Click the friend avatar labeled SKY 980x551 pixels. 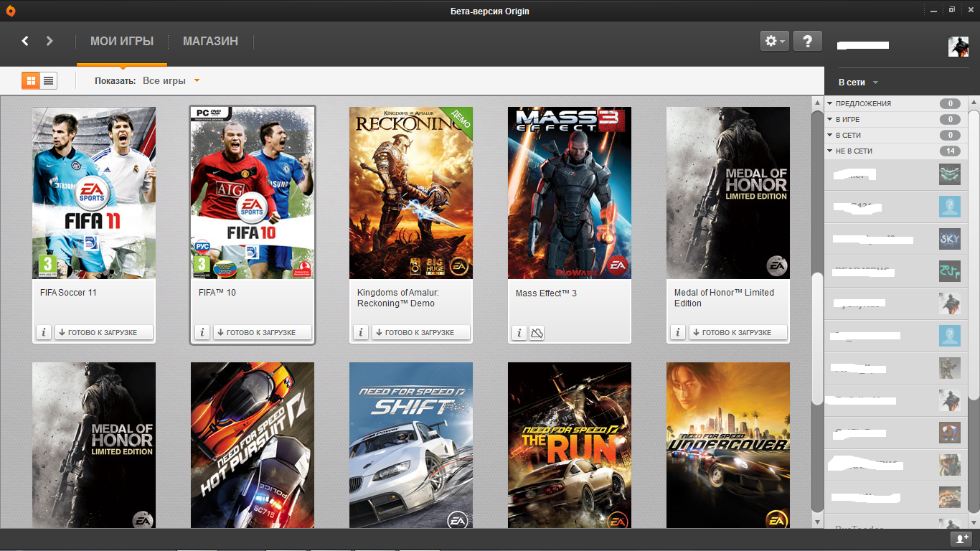(950, 239)
